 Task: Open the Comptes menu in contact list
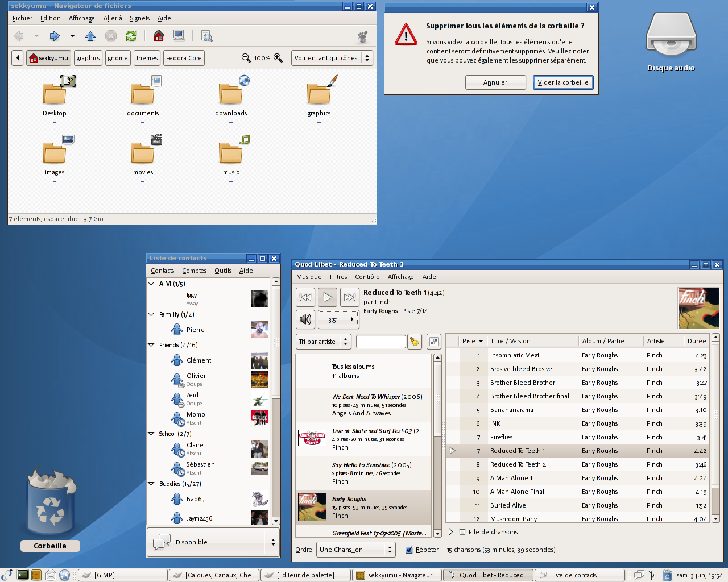pos(195,271)
